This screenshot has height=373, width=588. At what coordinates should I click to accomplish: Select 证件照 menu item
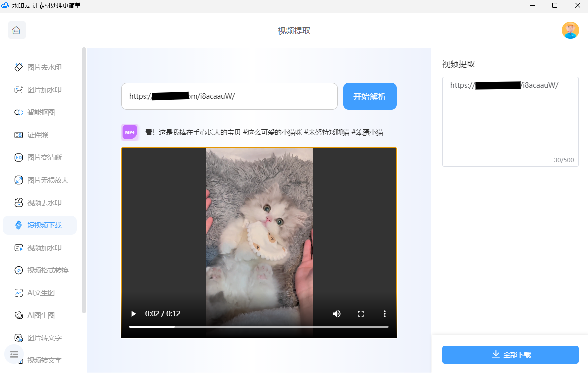point(40,135)
